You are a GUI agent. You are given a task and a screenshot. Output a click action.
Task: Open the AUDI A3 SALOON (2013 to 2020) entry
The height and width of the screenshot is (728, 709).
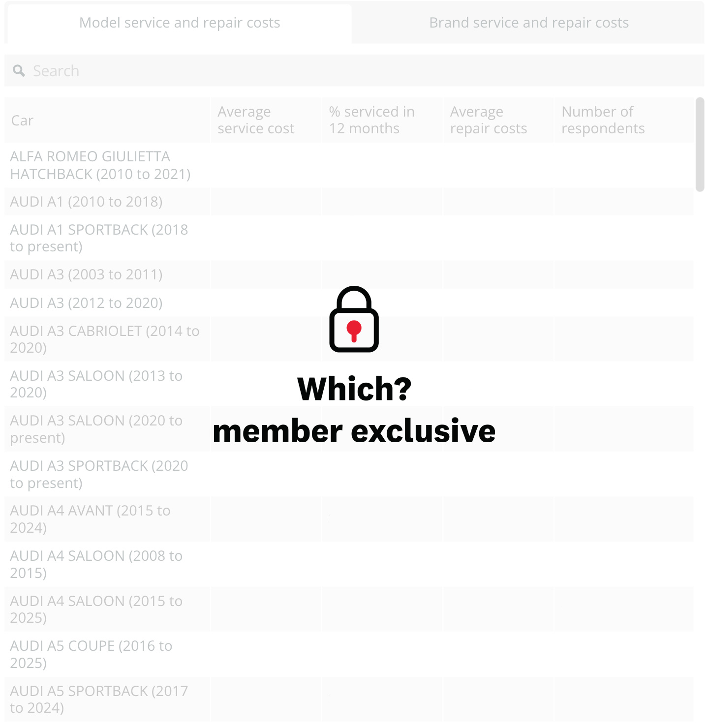point(96,384)
